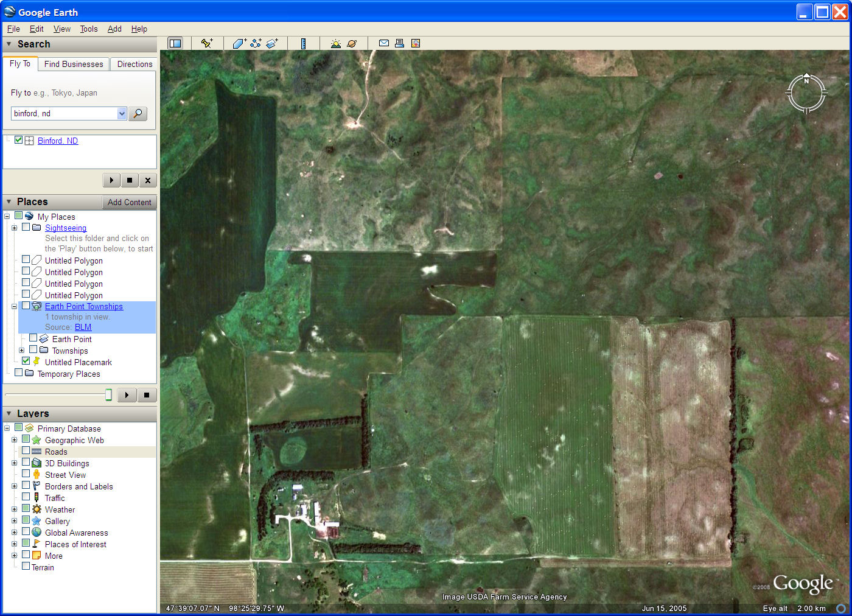Expand the Borders and Labels layer

coord(14,486)
